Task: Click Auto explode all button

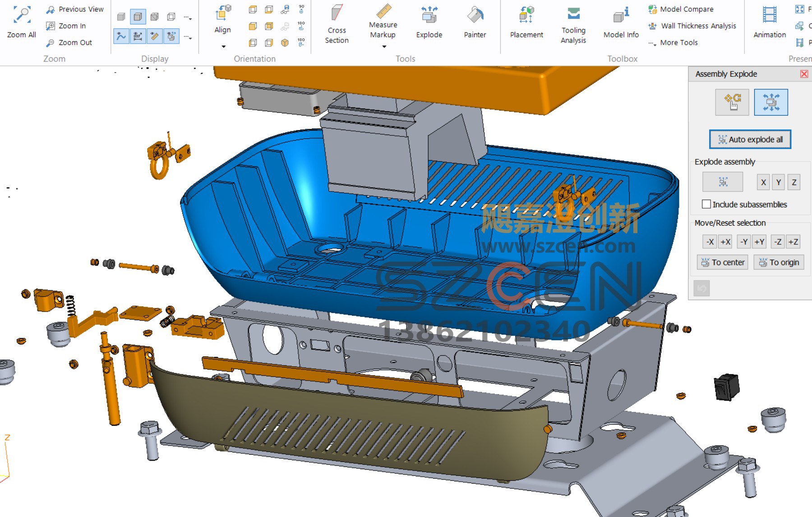Action: tap(750, 139)
